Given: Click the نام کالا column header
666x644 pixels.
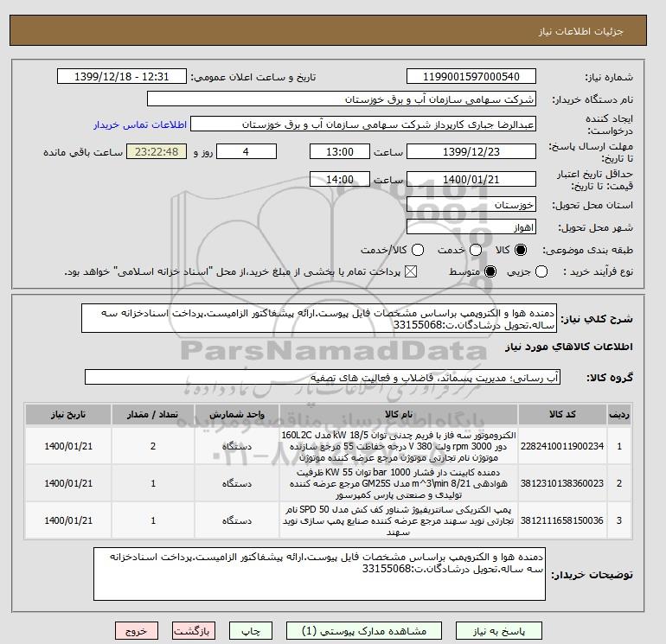Looking at the screenshot, I should tap(399, 414).
